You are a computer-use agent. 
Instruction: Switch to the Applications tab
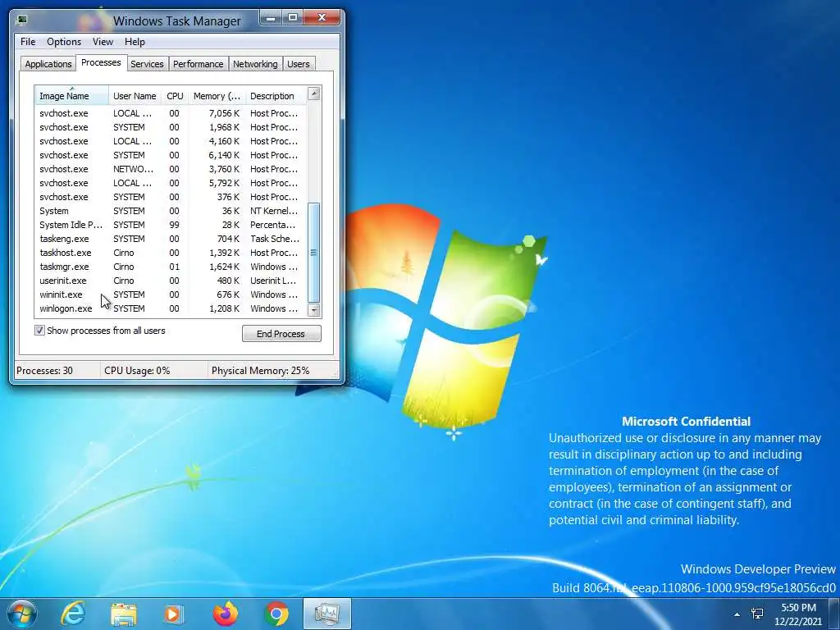click(48, 64)
